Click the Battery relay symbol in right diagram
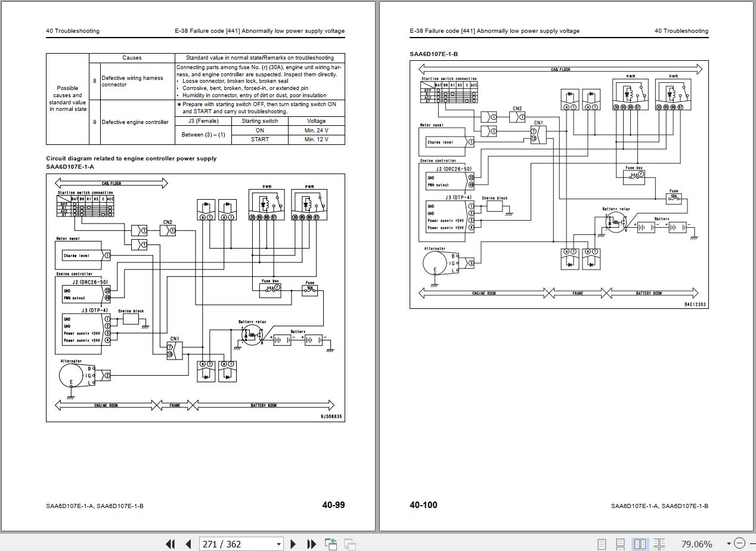 (x=616, y=222)
